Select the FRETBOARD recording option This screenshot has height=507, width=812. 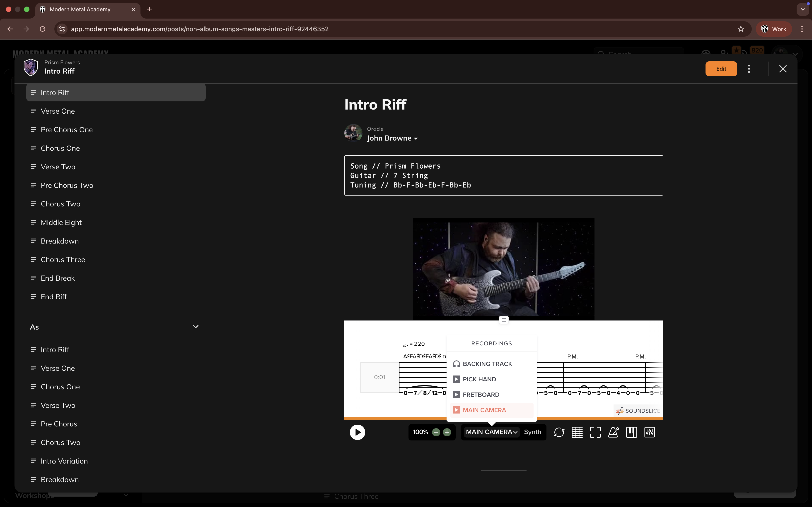(x=481, y=395)
